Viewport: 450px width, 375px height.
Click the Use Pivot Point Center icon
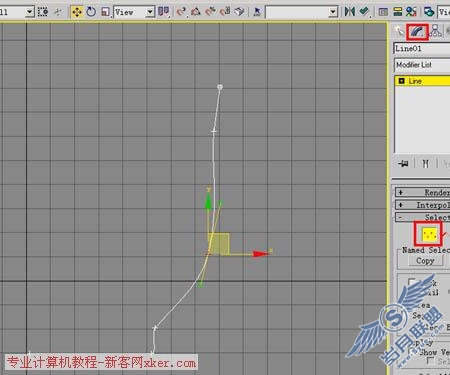[x=163, y=12]
